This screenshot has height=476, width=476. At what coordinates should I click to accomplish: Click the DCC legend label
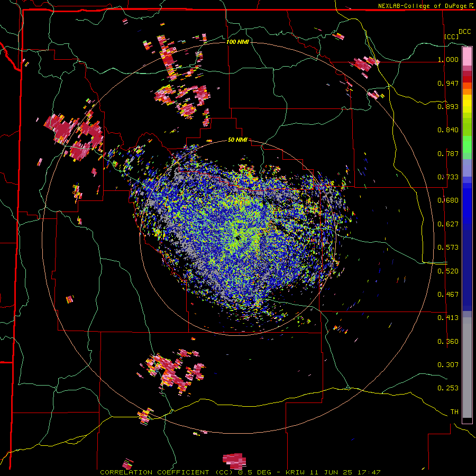pos(464,32)
